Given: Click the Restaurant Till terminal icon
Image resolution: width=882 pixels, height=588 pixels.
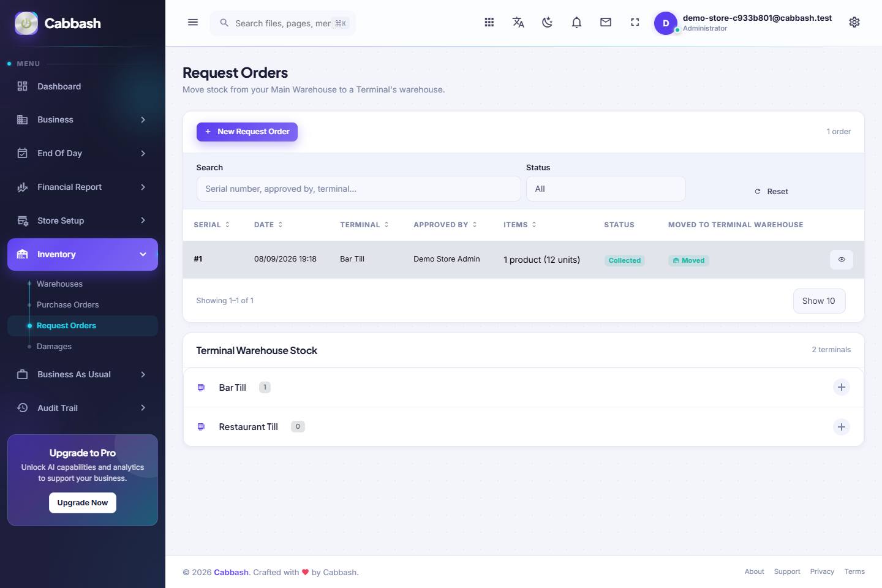Looking at the screenshot, I should (201, 427).
